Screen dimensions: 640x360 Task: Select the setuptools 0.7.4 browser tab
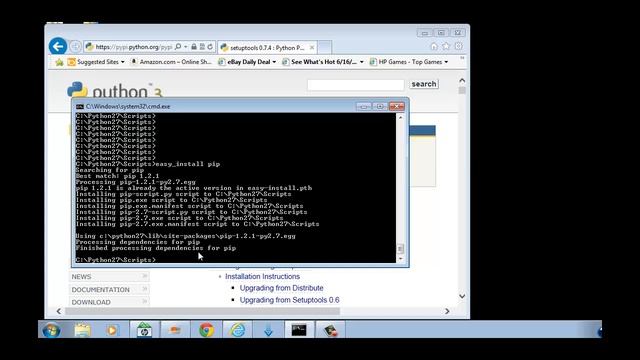[267, 48]
